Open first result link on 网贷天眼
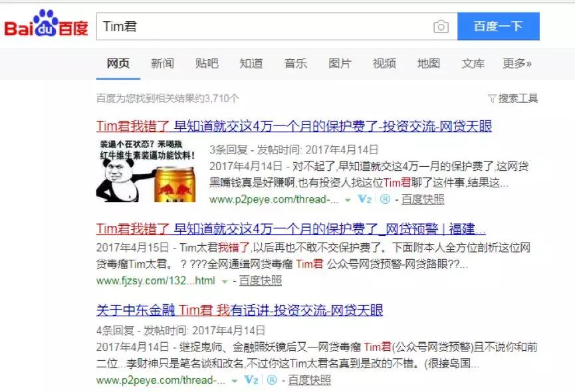 [x=294, y=126]
